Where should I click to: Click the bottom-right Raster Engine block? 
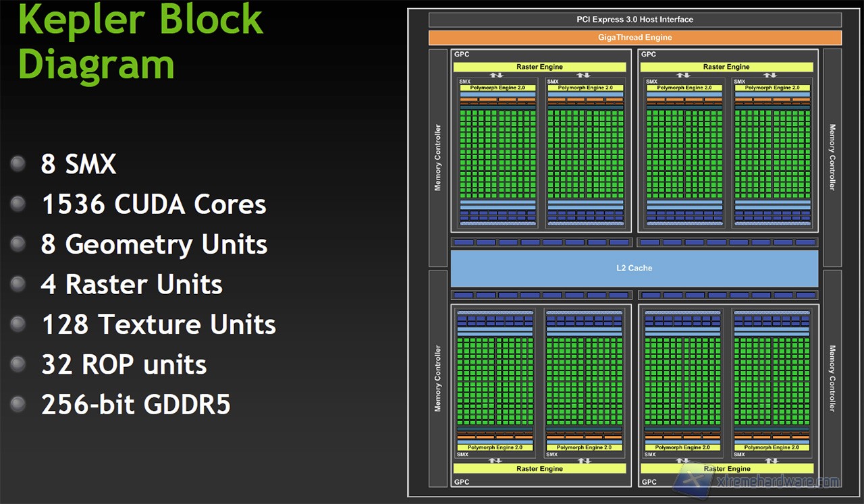[726, 468]
